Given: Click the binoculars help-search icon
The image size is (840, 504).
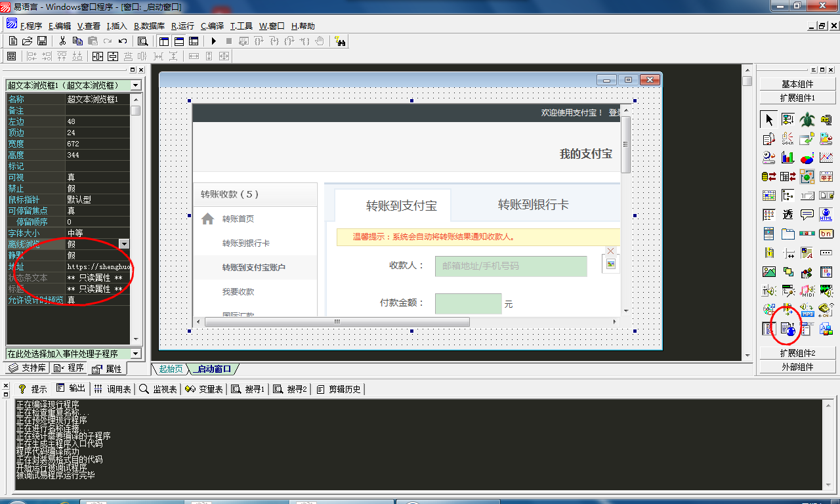Looking at the screenshot, I should 340,41.
